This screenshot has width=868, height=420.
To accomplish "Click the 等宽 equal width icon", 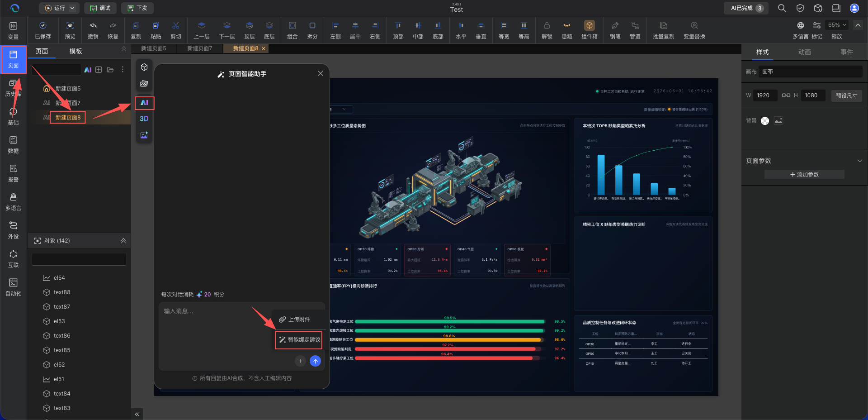I will click(504, 25).
